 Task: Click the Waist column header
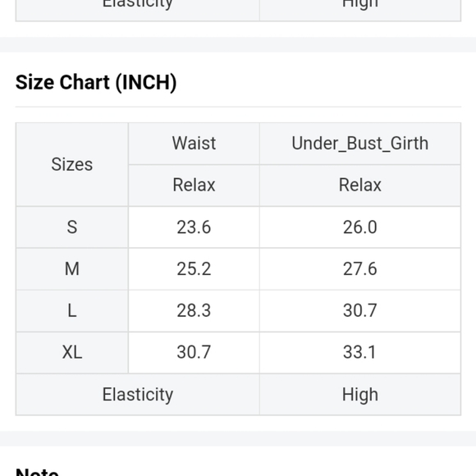point(194,144)
